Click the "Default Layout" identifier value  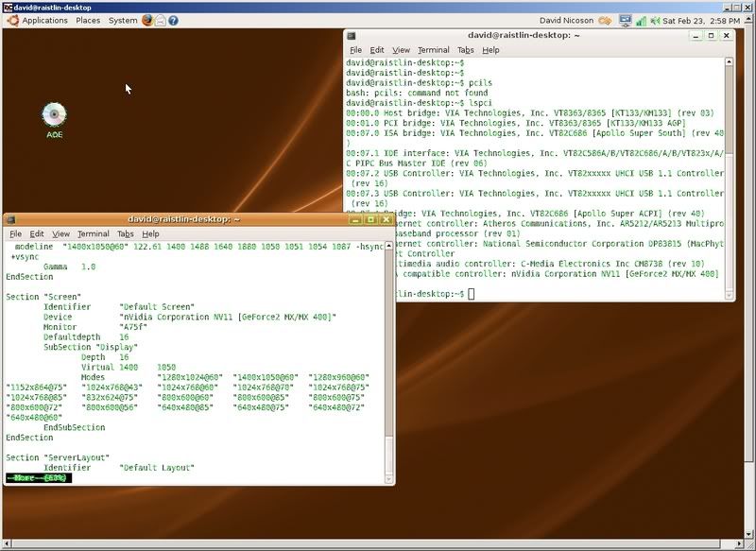pyautogui.click(x=157, y=468)
